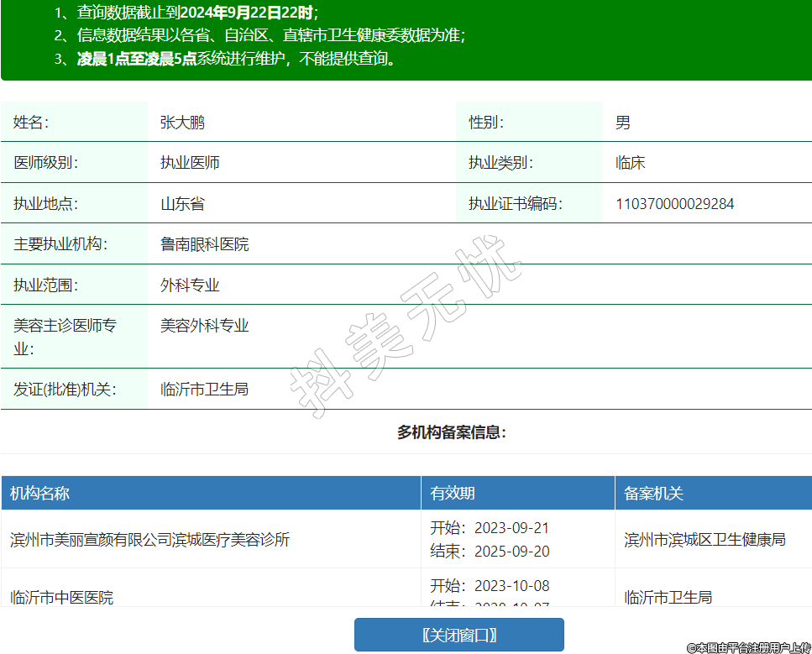Viewport: 812px width, 654px height.
Task: Click the 山东省 practice location value
Action: click(x=182, y=204)
